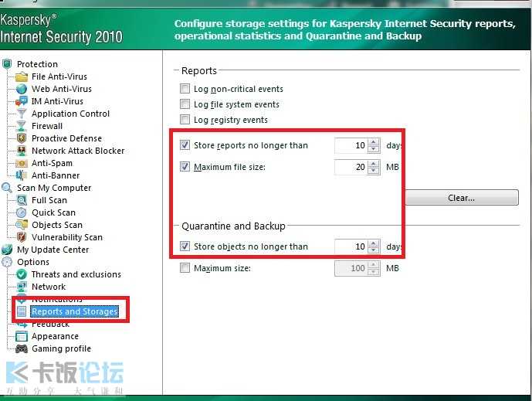This screenshot has width=532, height=401.
Task: Click the store objects days field showing 10
Action: tap(351, 246)
